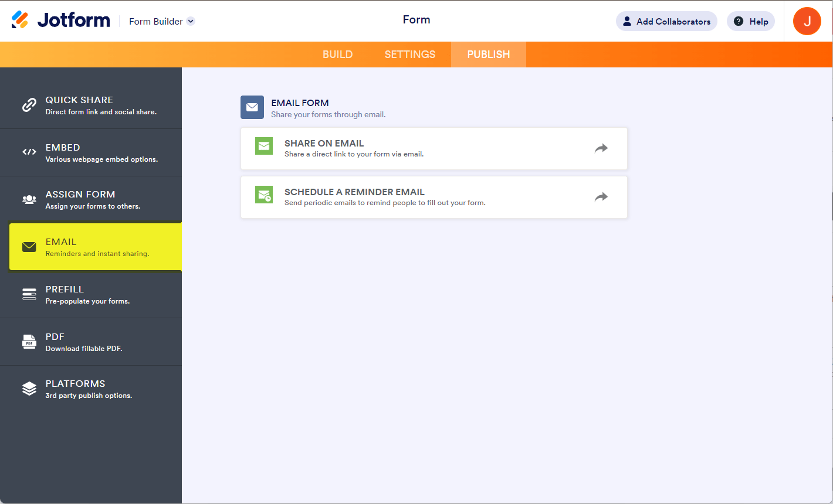Viewport: 833px width, 504px height.
Task: Open the ASSIGN FORM sidebar section
Action: click(91, 200)
